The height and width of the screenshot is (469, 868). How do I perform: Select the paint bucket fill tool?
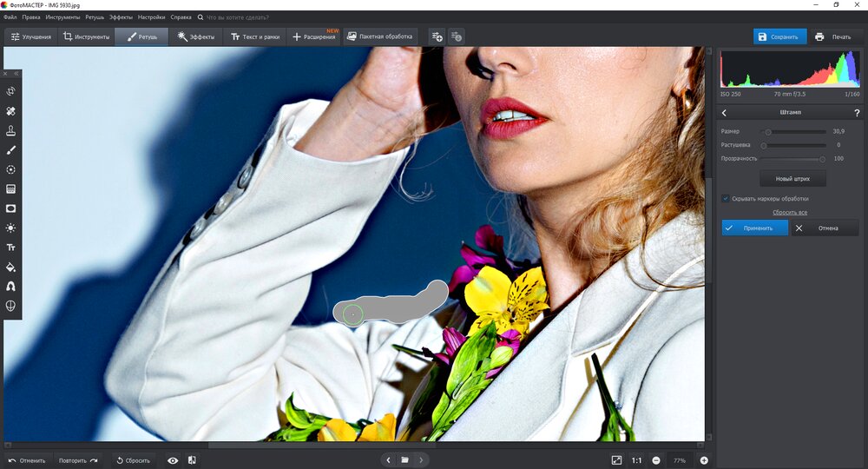coord(11,267)
